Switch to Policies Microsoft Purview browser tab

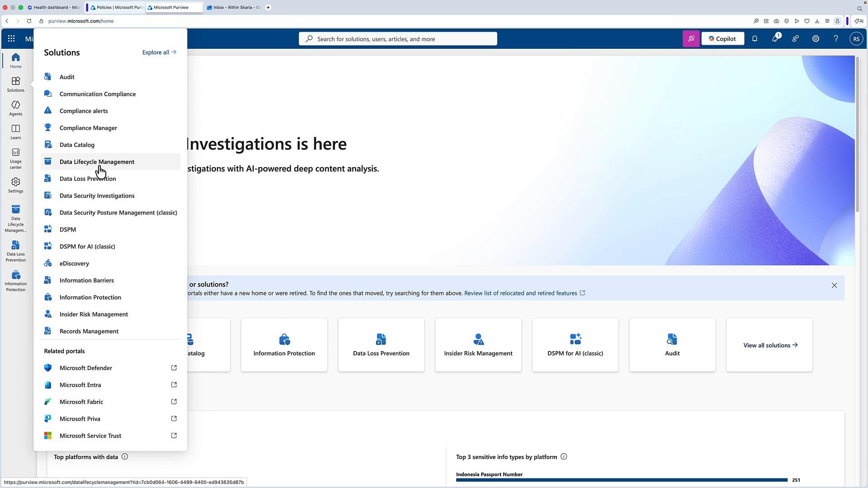(117, 8)
